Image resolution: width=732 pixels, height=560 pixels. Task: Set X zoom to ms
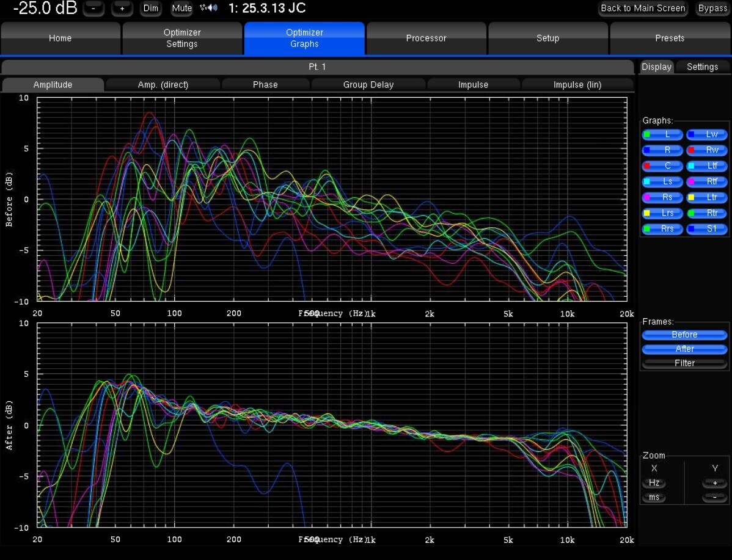coord(654,497)
